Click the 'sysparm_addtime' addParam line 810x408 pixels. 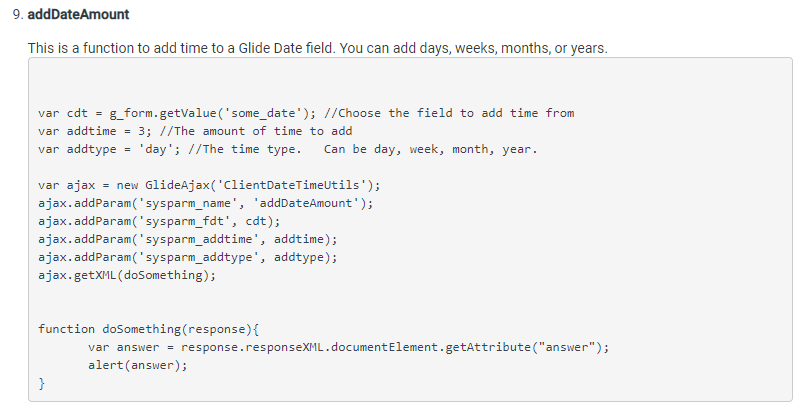(188, 240)
